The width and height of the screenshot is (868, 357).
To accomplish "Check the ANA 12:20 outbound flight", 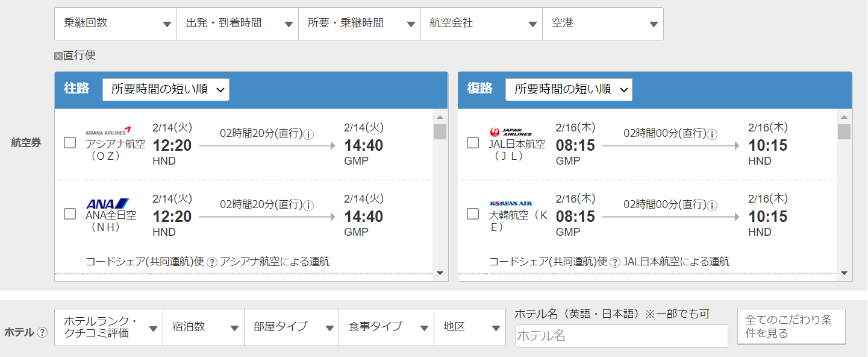I will click(70, 214).
